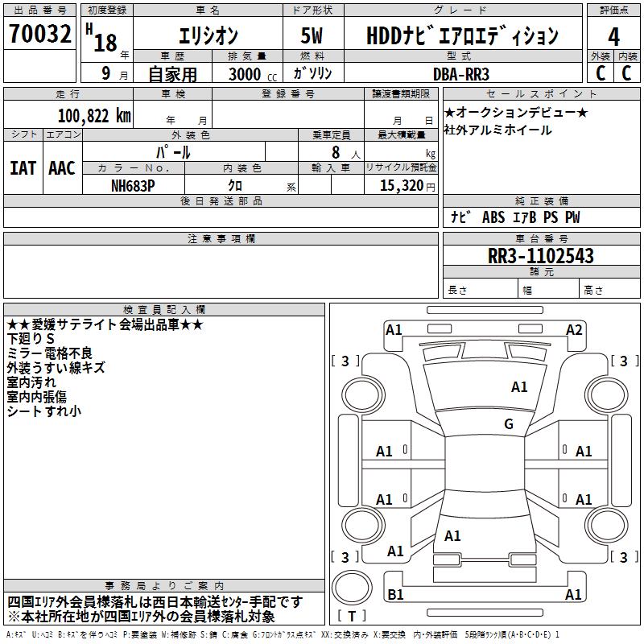Click the A1 mark on the rear hatch
Screen dimensions: 644x644
tap(452, 536)
